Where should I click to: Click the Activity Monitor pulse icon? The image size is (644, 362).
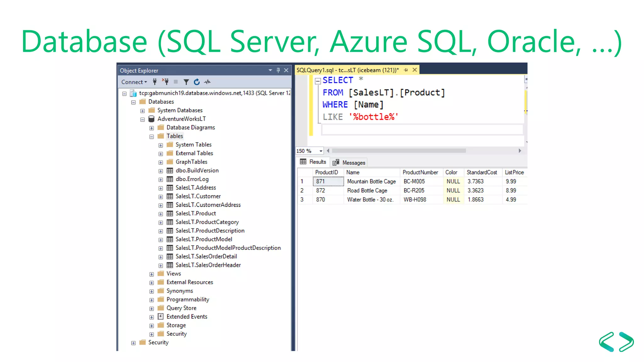coord(207,82)
